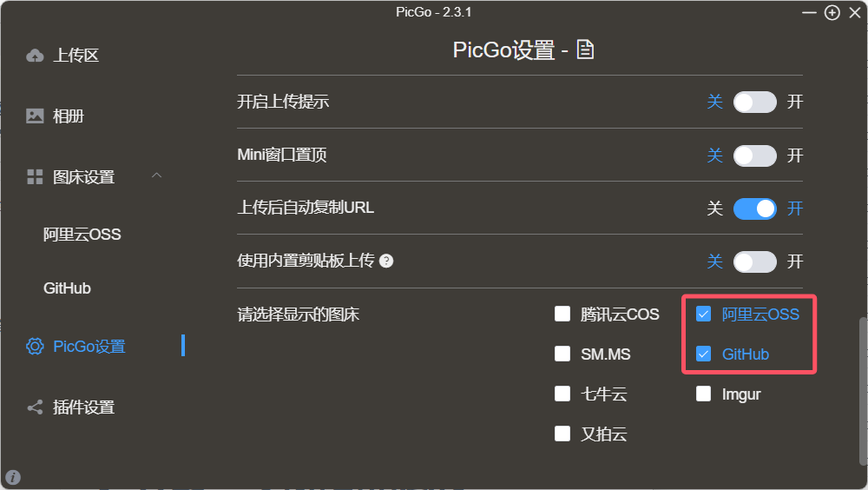868x490 pixels.
Task: Click the help icon next to 使用内置剪贴板上传
Action: (x=386, y=262)
